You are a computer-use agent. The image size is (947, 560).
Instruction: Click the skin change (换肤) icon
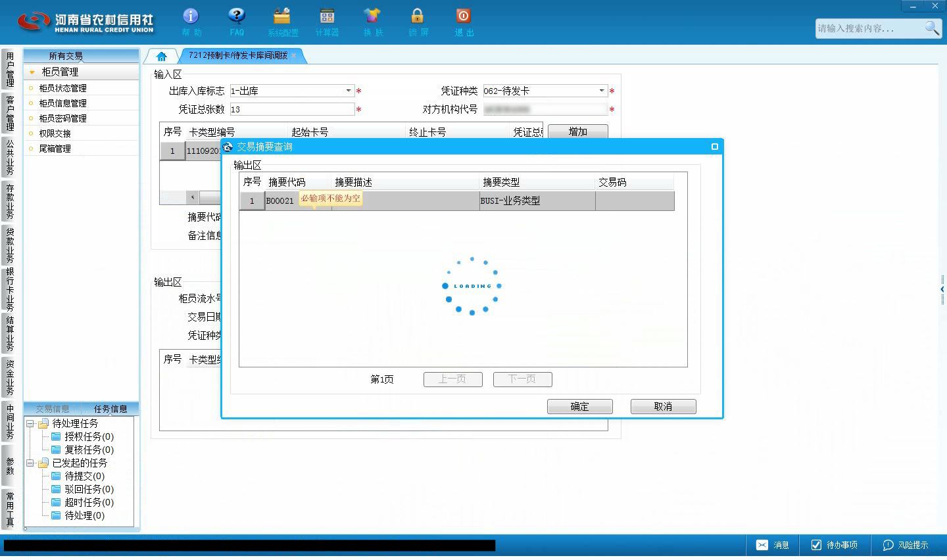point(372,16)
